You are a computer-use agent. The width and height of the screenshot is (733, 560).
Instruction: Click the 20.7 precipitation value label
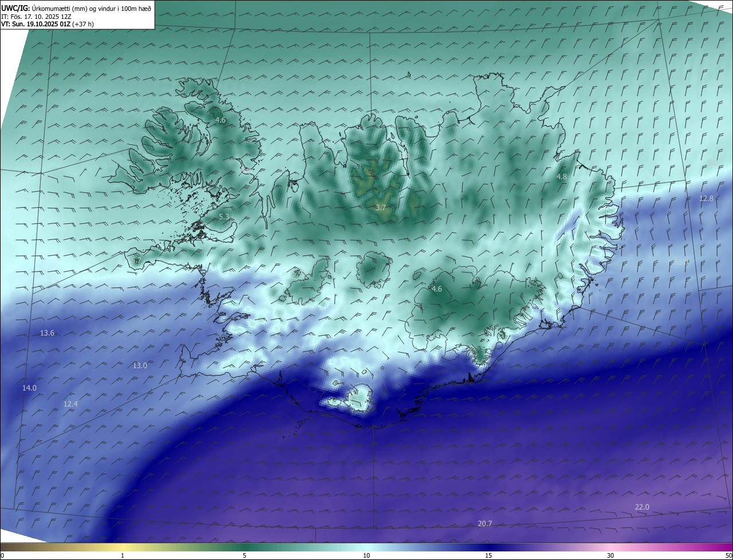click(485, 523)
